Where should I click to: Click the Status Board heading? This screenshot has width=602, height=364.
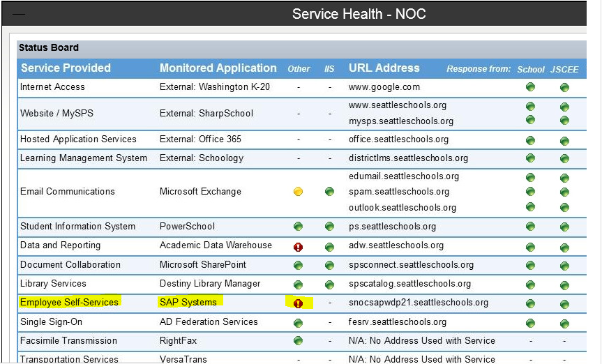click(49, 47)
